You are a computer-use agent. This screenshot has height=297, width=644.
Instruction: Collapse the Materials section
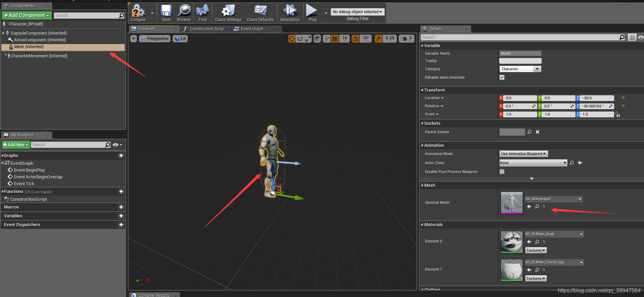[422, 224]
